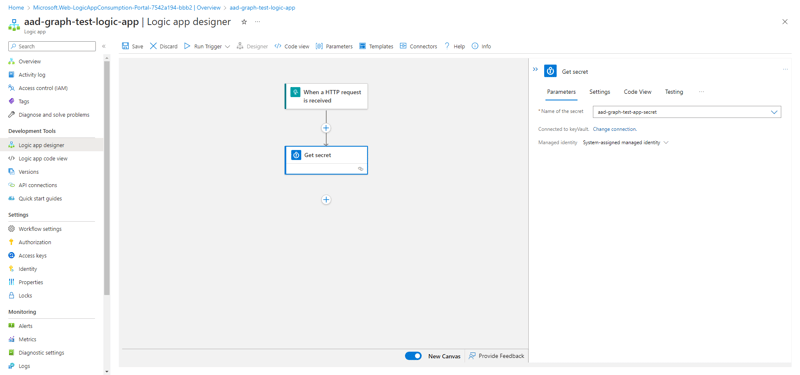The width and height of the screenshot is (800, 375).
Task: Click the Identity icon in sidebar
Action: tap(12, 268)
